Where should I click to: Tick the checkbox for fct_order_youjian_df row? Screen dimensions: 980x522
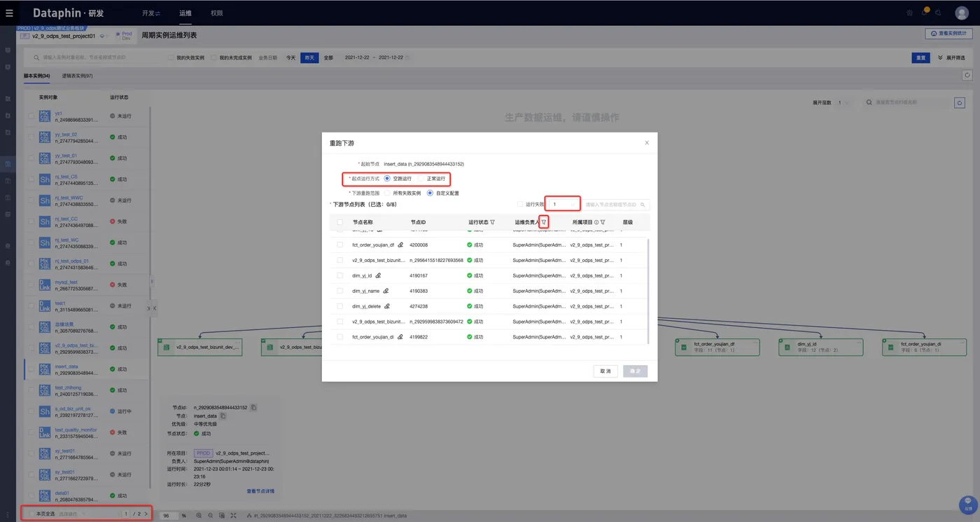click(x=339, y=245)
